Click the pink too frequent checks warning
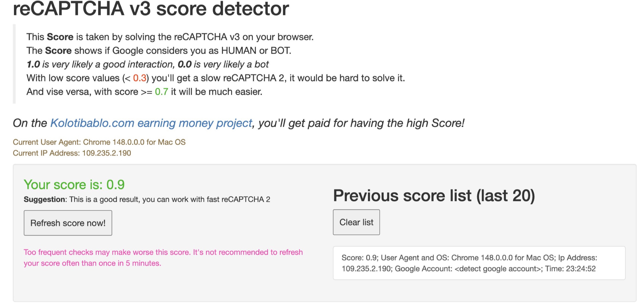The image size is (644, 307). point(163,257)
